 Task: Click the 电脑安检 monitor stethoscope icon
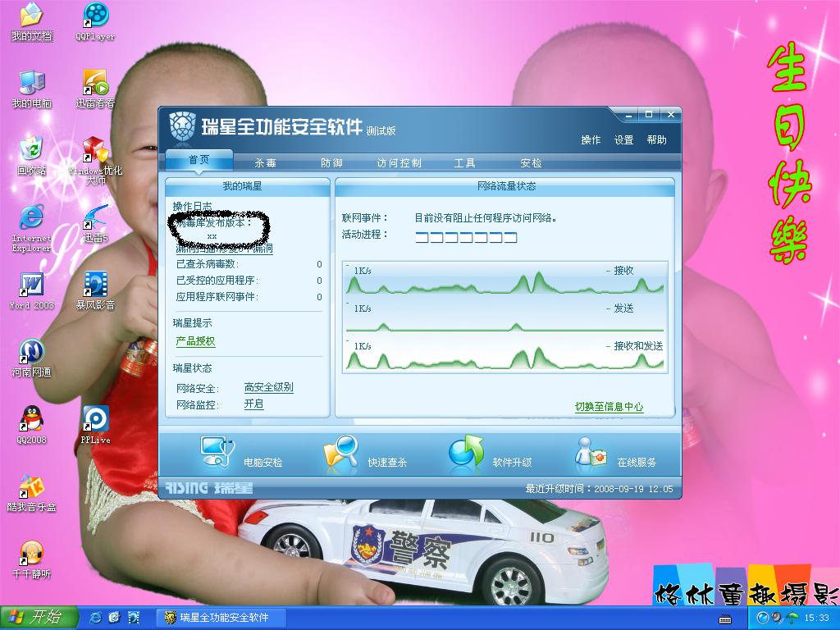click(x=217, y=452)
